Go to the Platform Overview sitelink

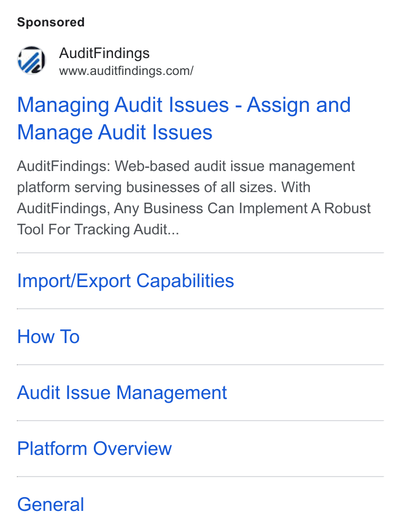[94, 449]
